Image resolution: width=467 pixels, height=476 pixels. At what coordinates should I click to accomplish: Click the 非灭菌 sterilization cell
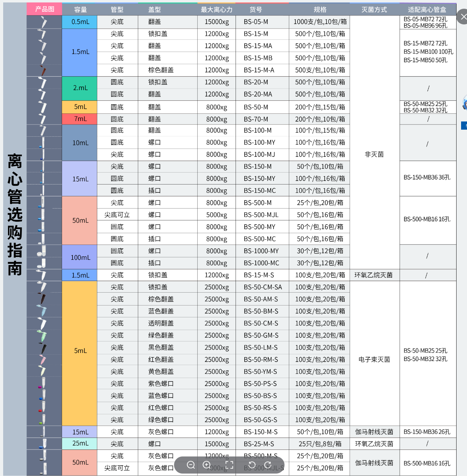click(374, 154)
